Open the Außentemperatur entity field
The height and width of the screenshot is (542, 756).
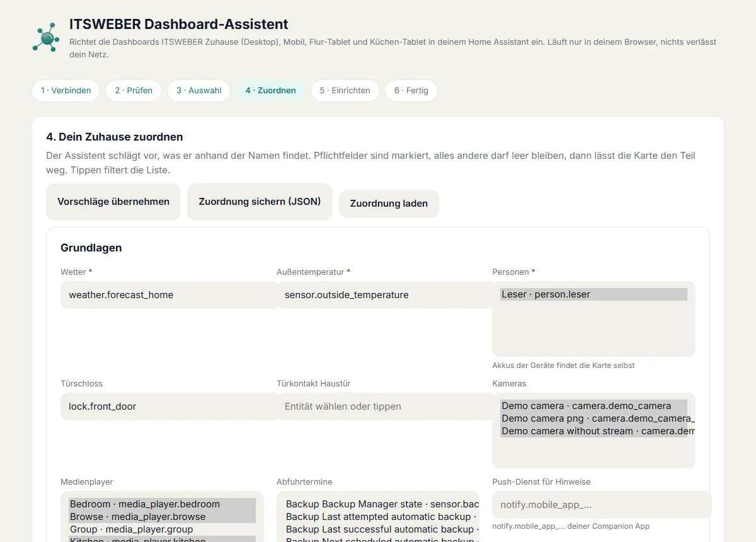(385, 294)
